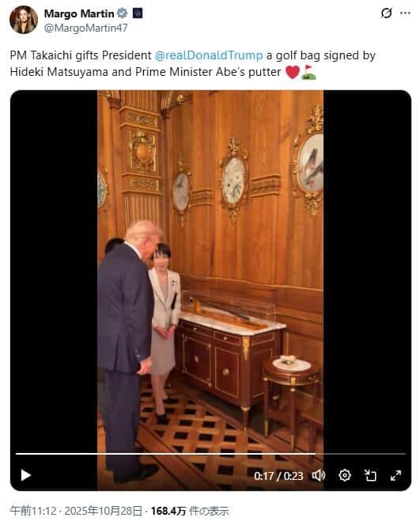Open the more options ellipsis menu
This screenshot has width=420, height=525.
click(x=405, y=13)
